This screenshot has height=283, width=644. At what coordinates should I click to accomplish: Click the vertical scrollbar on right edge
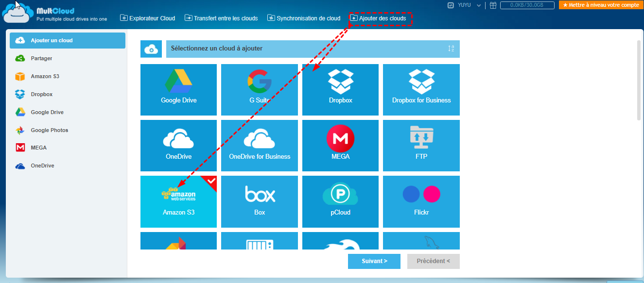point(639,80)
